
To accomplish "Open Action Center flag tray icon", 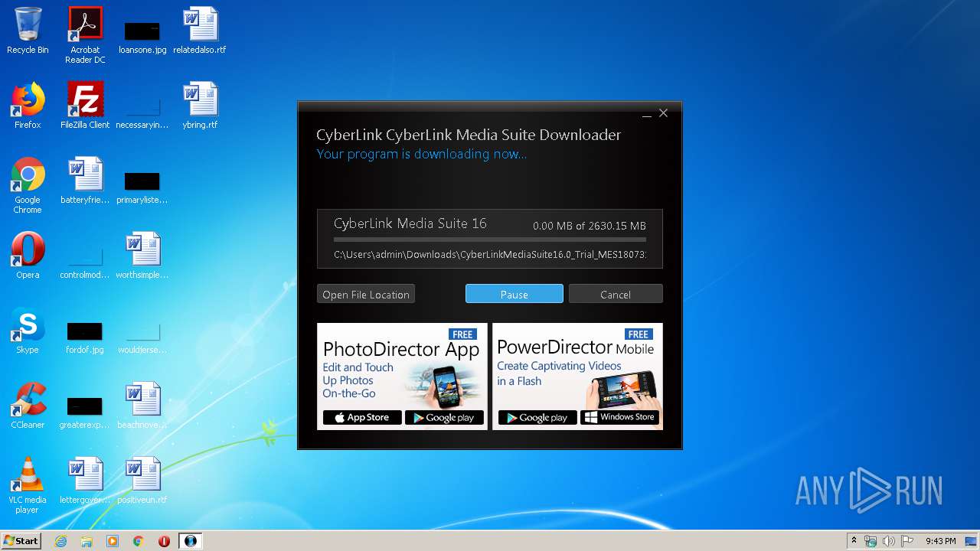I will [907, 541].
